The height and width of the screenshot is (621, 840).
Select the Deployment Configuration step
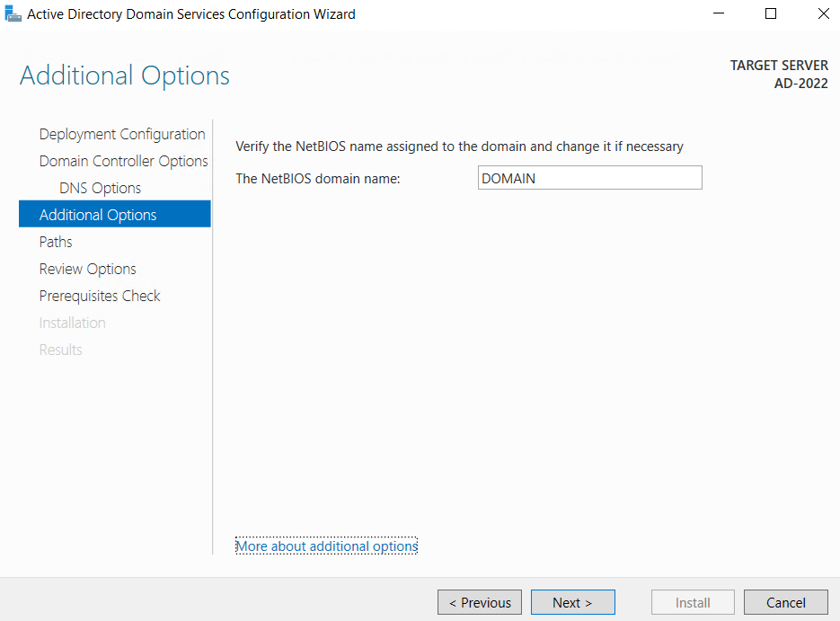pos(121,133)
